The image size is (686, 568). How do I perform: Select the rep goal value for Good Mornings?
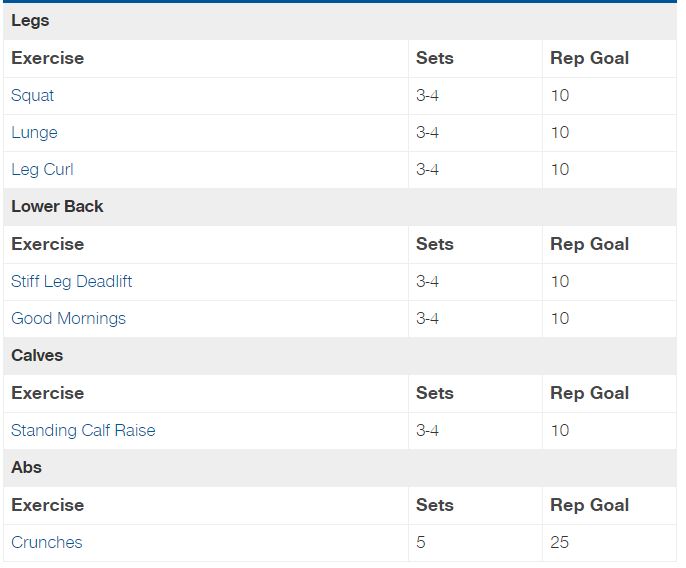pos(560,319)
